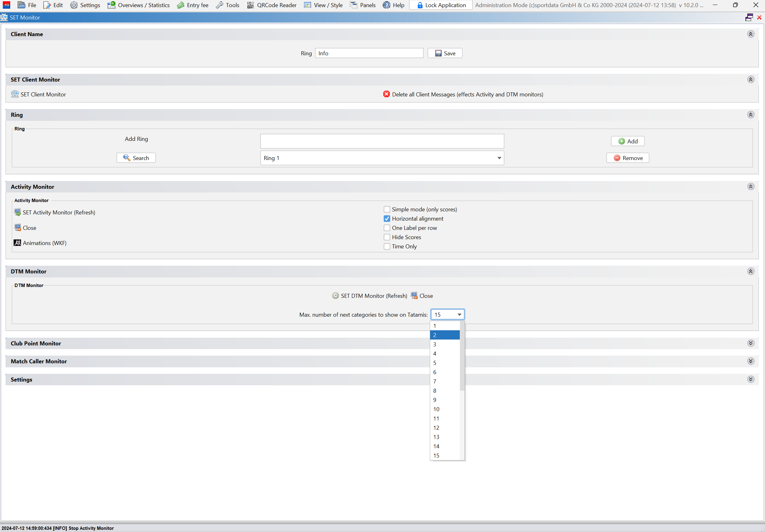Click the dropdown list scrollbar
This screenshot has height=532, width=765.
(x=462, y=356)
